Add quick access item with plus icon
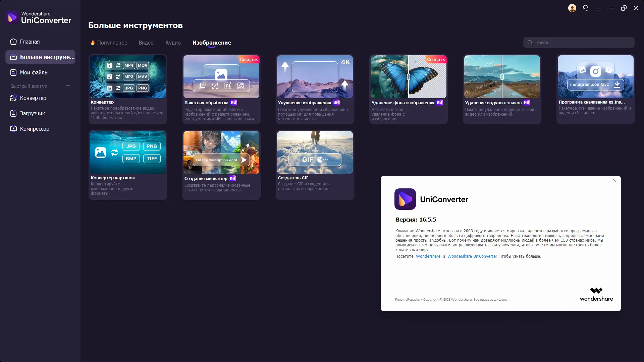The image size is (644, 362). [x=68, y=86]
